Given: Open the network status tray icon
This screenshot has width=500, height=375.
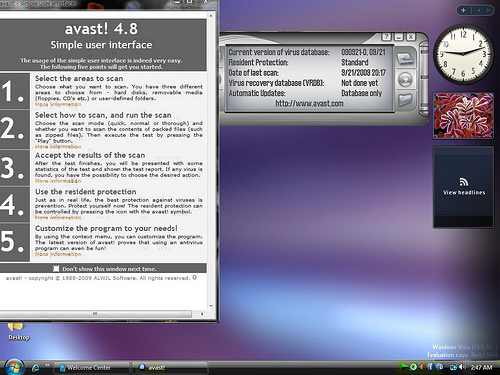Looking at the screenshot, I should click(453, 367).
